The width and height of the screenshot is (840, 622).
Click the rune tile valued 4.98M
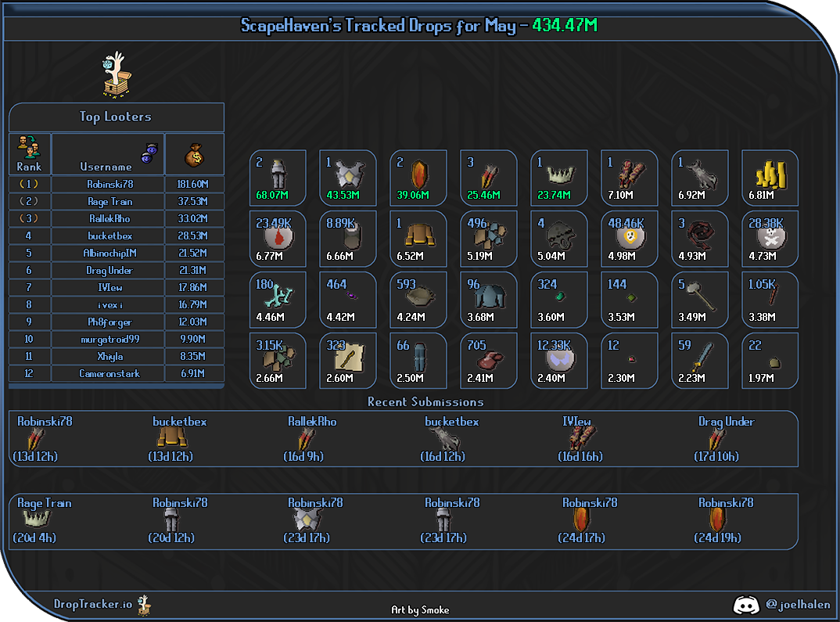pos(630,239)
